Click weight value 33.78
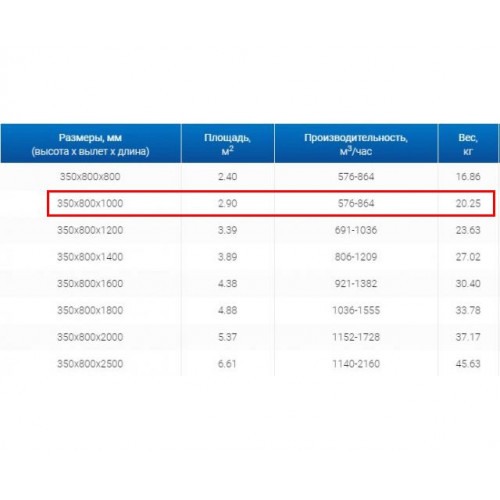The height and width of the screenshot is (500, 500). click(468, 310)
